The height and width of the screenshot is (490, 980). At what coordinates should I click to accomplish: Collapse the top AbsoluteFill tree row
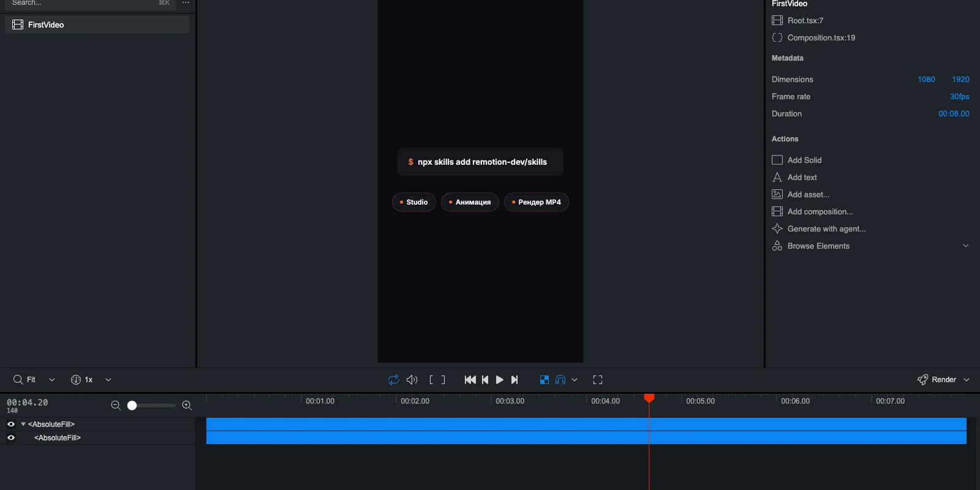(23, 424)
